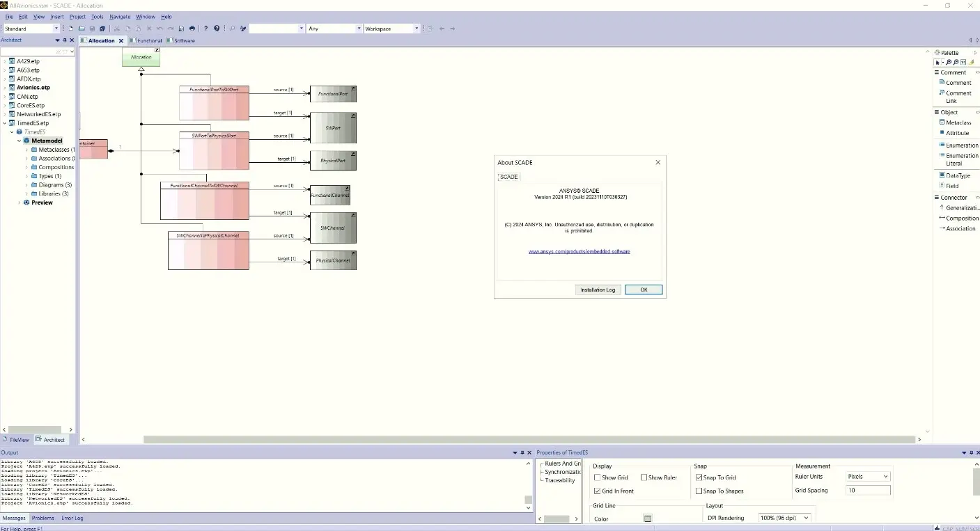980x531 pixels.
Task: Click the New file toolbar icon
Action: 70,29
